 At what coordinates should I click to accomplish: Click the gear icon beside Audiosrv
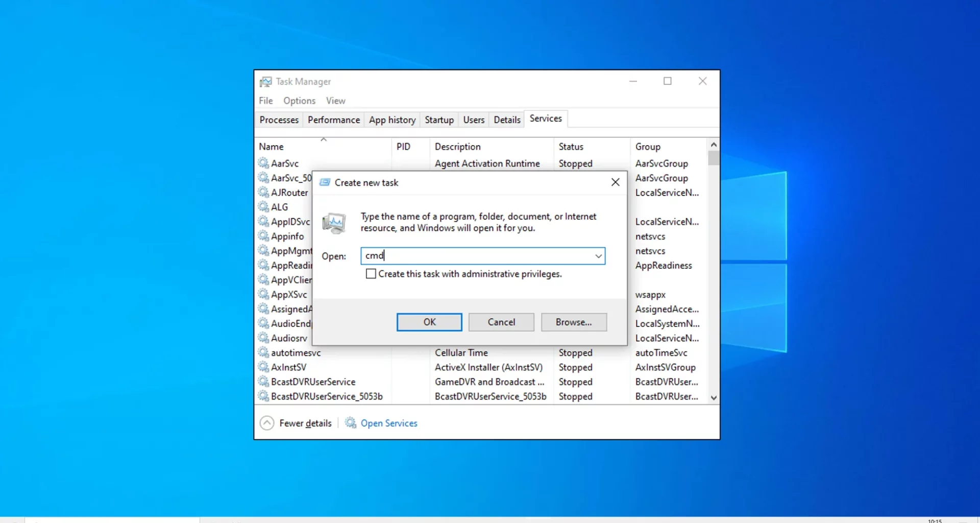pos(263,338)
